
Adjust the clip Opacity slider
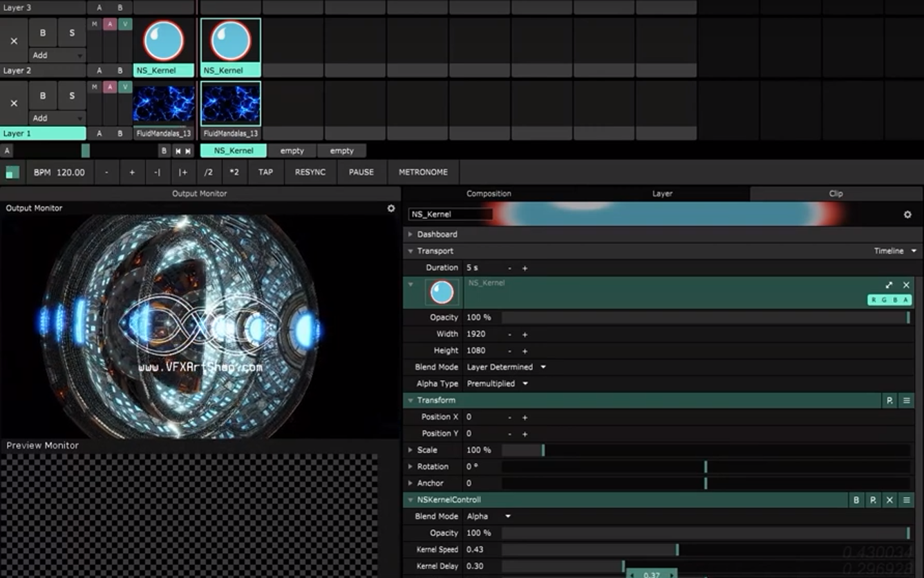click(706, 318)
